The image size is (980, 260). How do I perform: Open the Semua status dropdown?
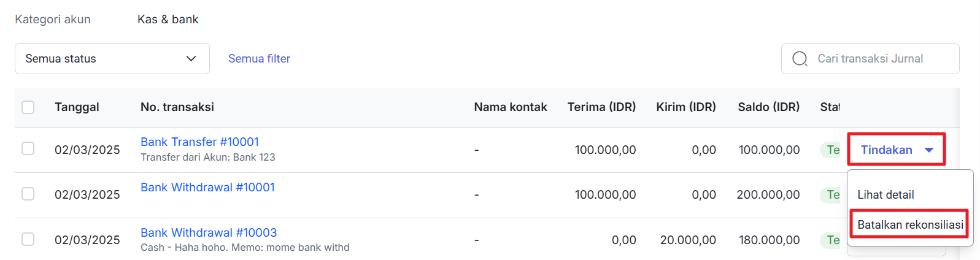point(112,59)
